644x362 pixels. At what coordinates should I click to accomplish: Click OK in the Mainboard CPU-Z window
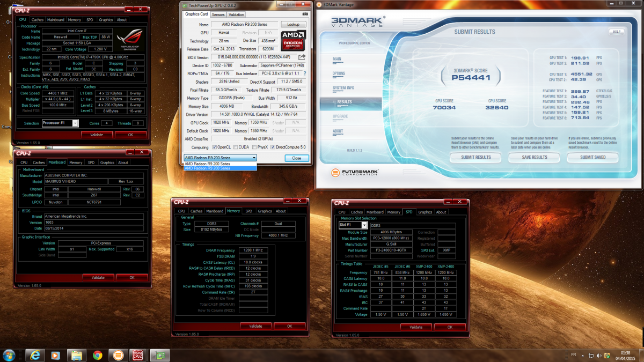[132, 277]
